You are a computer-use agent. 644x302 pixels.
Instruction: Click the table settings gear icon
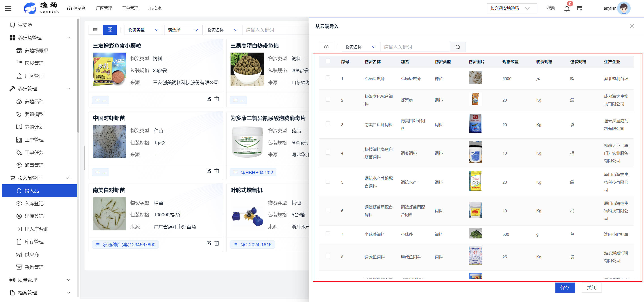tap(326, 47)
